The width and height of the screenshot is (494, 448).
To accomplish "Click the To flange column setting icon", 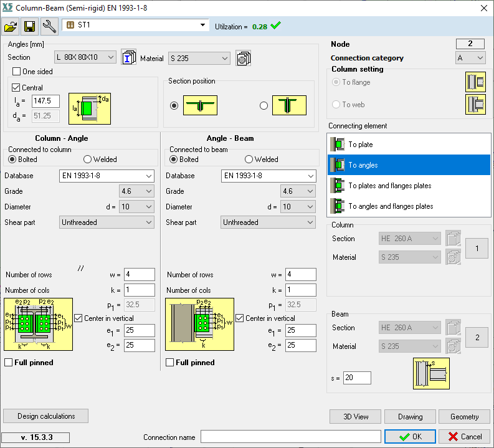I will [475, 82].
